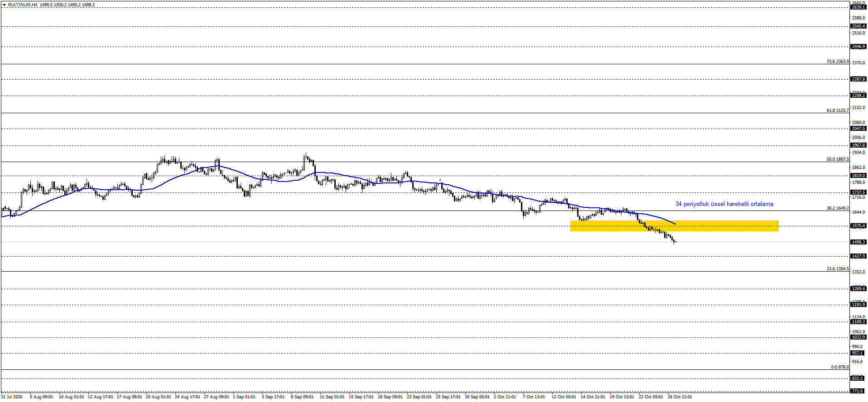
Task: Select the '34 periyotluk üssel hareketli ortalama' annotation
Action: coord(724,204)
